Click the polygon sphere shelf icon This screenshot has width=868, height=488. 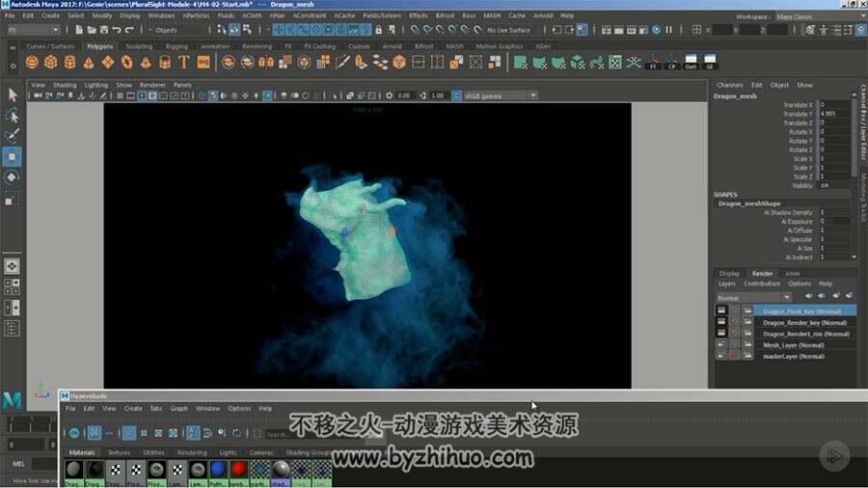[x=32, y=62]
